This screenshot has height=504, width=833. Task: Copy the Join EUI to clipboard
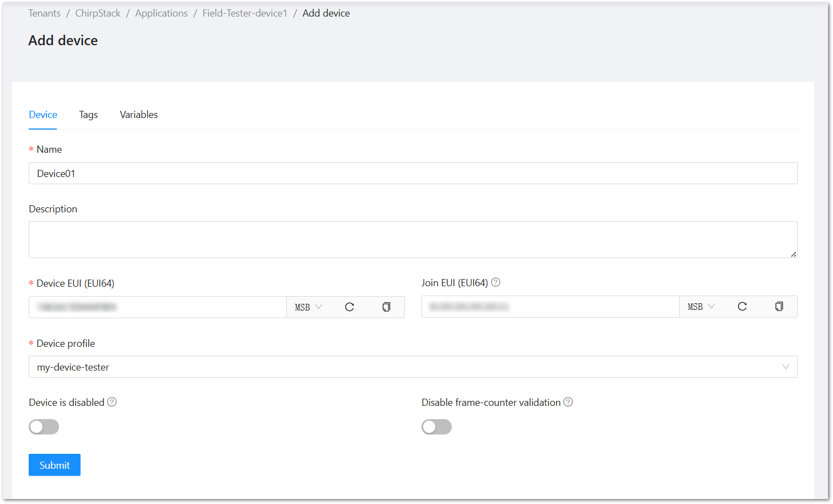click(x=779, y=306)
